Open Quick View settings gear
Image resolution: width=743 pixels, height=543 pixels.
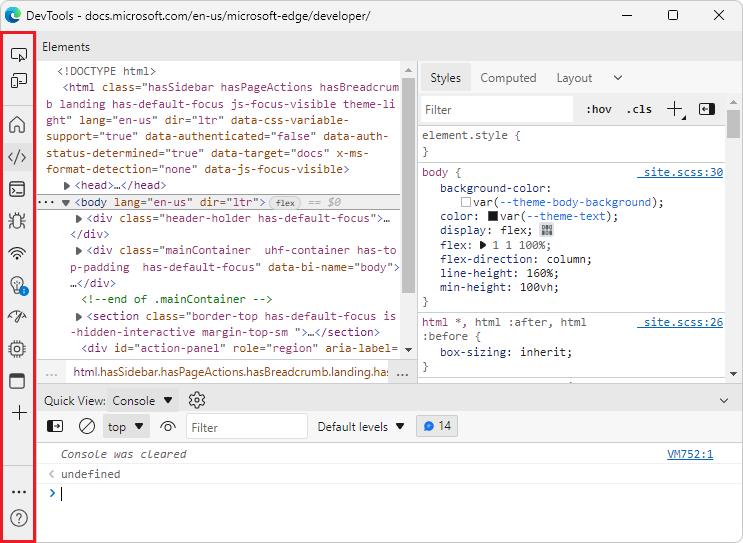tap(197, 400)
